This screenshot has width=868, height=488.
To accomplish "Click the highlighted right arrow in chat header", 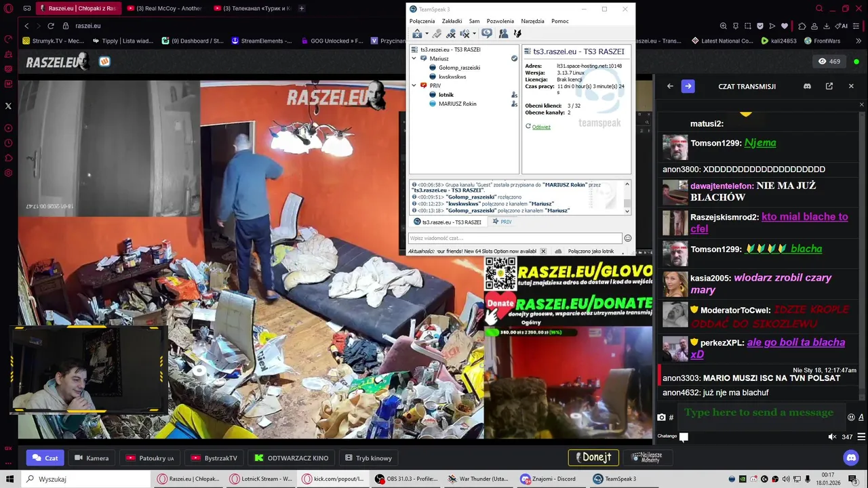I will (x=688, y=86).
